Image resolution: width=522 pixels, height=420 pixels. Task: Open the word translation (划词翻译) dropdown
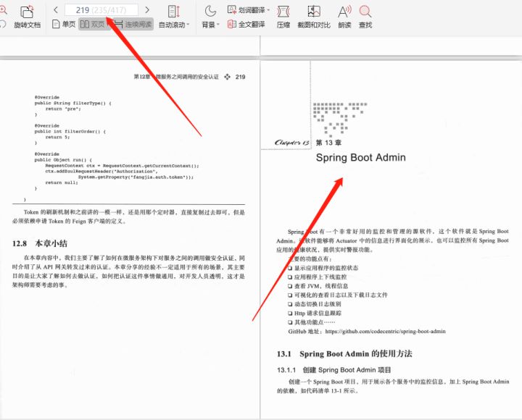pyautogui.click(x=249, y=10)
